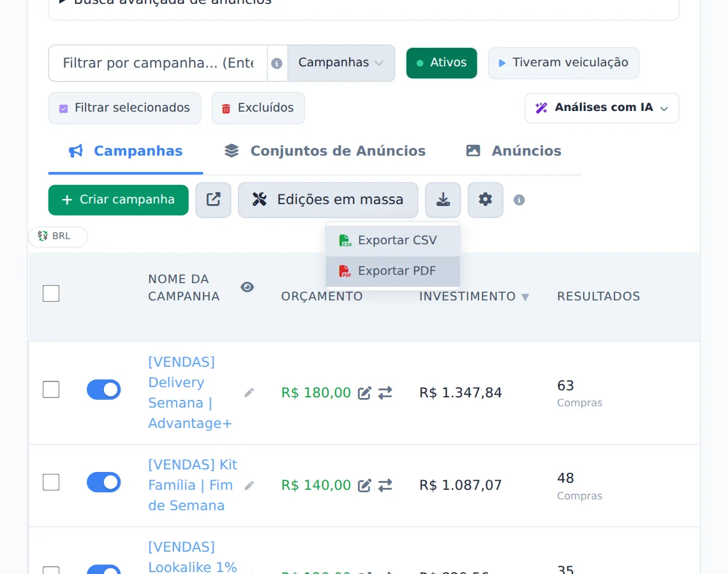Screen dimensions: 728x574
Task: Click the download export icon button
Action: pyautogui.click(x=443, y=200)
